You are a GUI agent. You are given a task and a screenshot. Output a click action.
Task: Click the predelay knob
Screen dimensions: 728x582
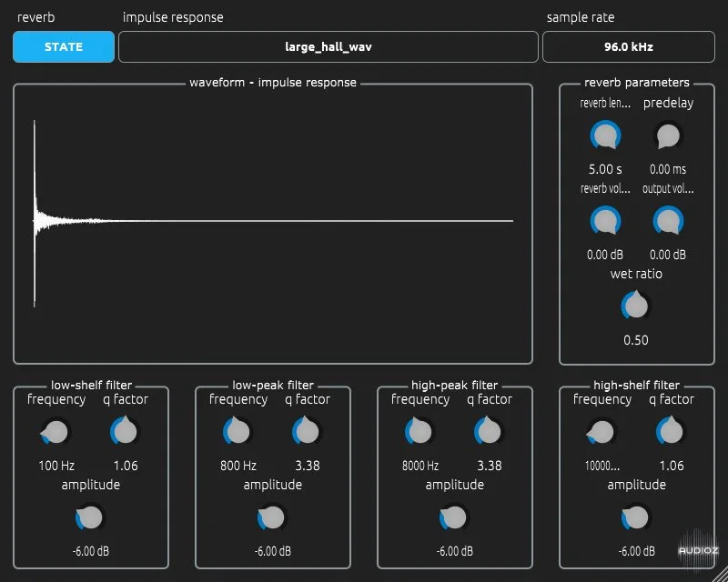coord(668,135)
